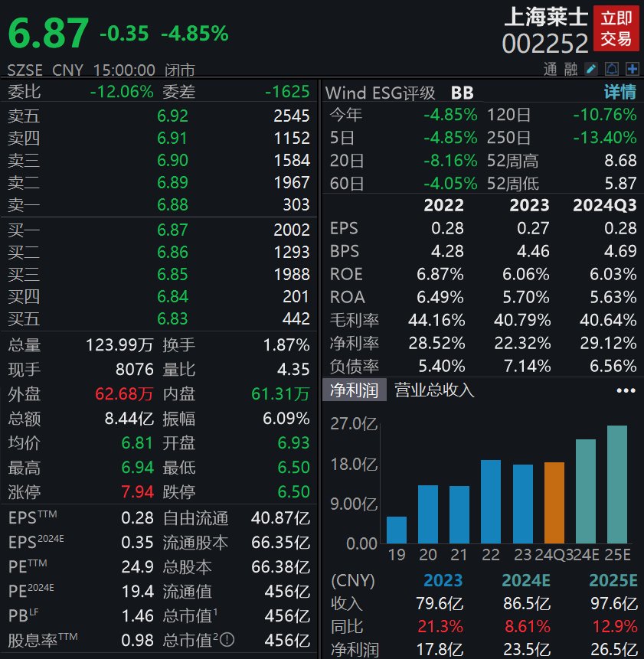Select the 卖三 ask price 6.90
The image size is (644, 659).
[x=172, y=160]
